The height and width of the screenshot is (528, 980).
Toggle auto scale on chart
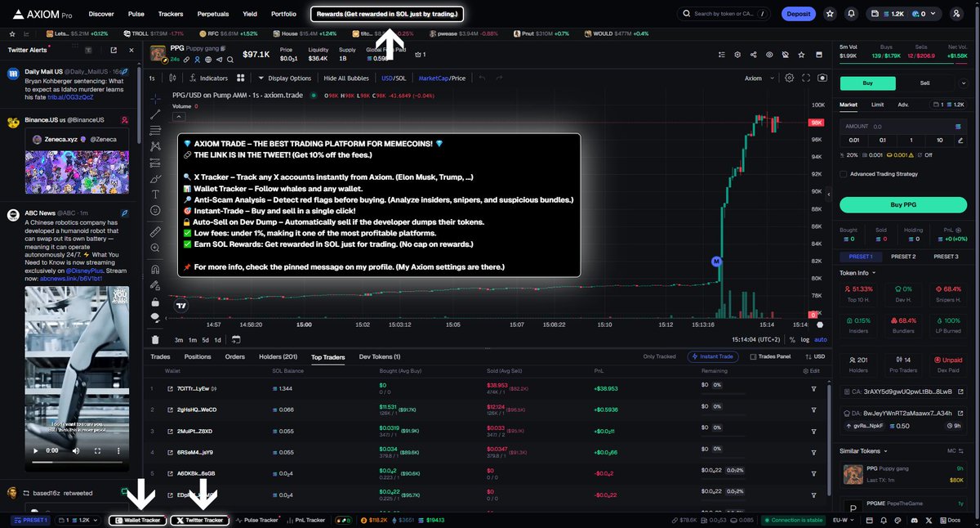click(821, 339)
